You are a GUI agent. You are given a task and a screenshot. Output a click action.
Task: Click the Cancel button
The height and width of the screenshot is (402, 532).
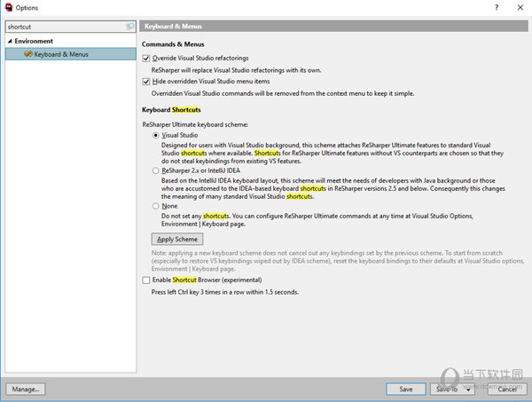click(507, 389)
